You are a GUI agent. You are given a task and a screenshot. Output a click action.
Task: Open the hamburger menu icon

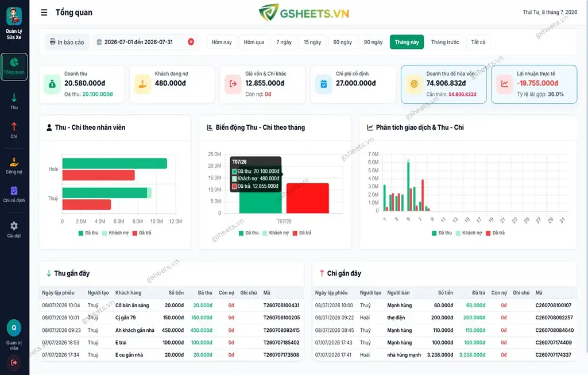click(44, 13)
